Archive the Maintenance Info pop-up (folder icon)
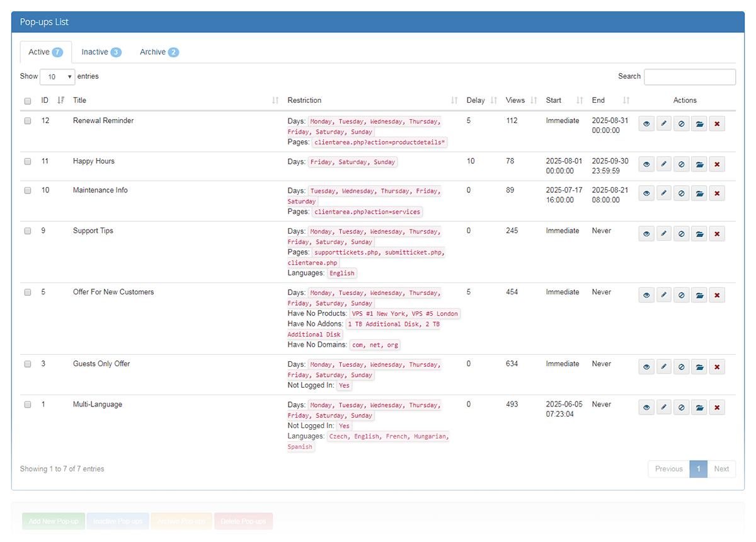Viewport: 756px width, 542px height. 699,193
